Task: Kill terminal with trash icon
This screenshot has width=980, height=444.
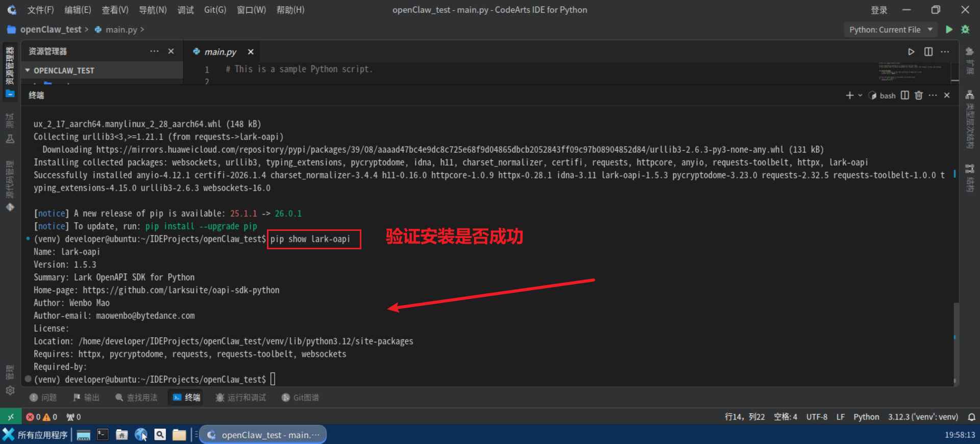Action: pyautogui.click(x=919, y=96)
